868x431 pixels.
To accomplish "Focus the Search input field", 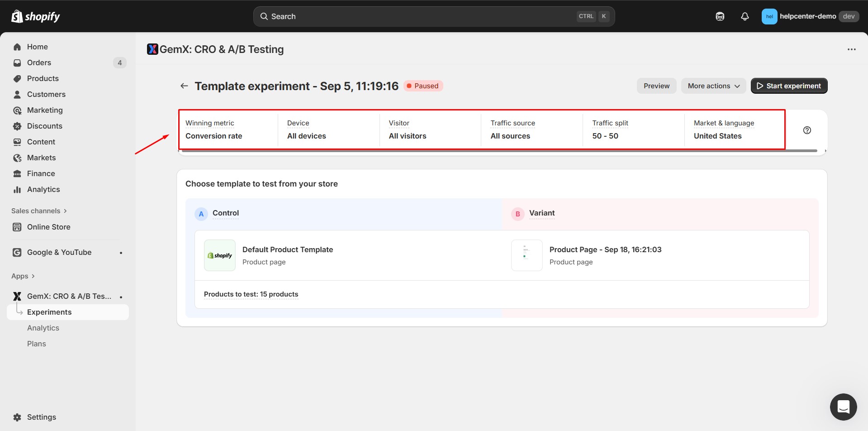I will (x=421, y=16).
